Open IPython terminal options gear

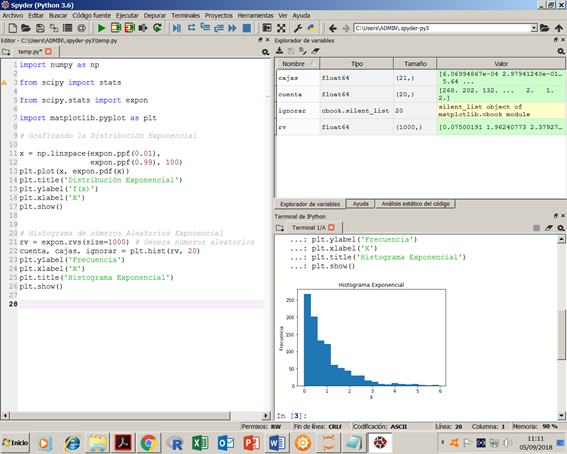pos(561,228)
